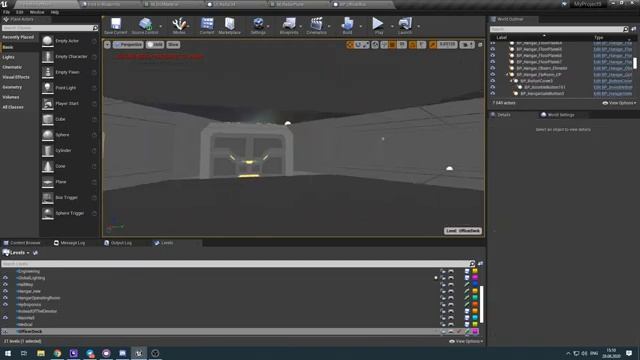The width and height of the screenshot is (640, 360).
Task: Select the Empty Character placement icon
Action: 48,56
